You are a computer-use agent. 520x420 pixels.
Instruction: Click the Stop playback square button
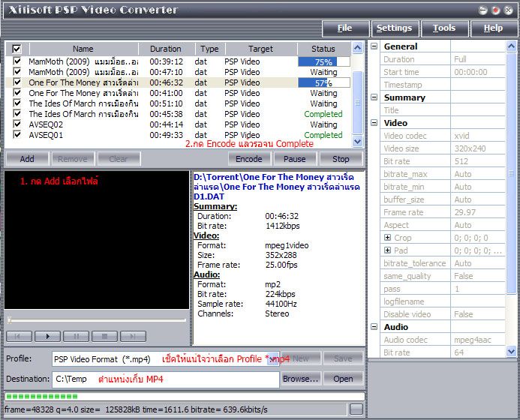point(104,336)
